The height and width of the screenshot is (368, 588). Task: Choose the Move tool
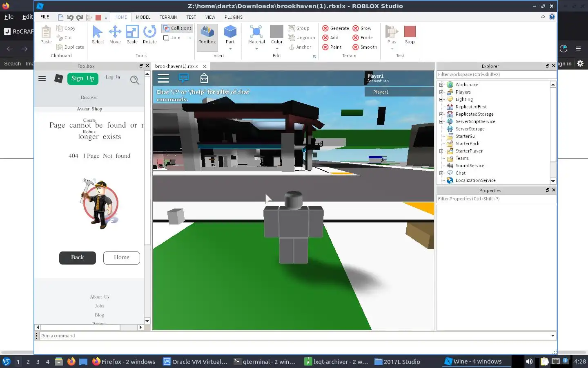point(115,35)
